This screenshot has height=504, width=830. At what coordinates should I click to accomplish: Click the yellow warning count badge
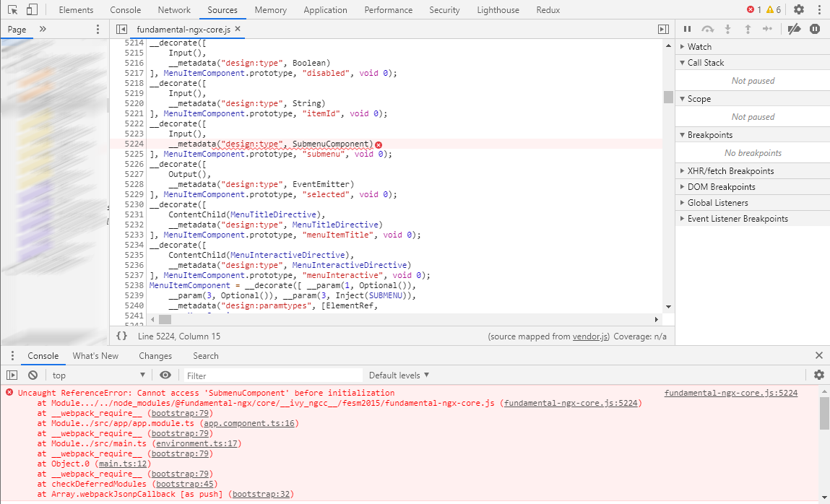tap(774, 9)
